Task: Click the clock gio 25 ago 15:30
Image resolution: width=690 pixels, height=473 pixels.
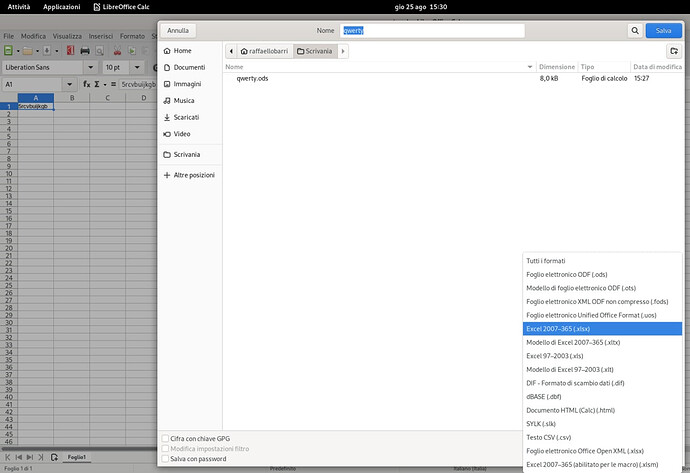Action: (421, 7)
